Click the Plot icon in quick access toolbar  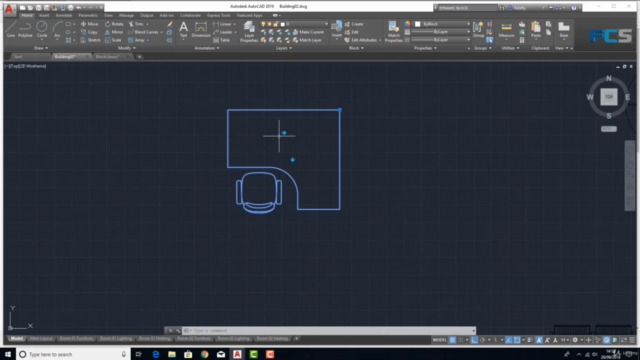click(x=70, y=8)
